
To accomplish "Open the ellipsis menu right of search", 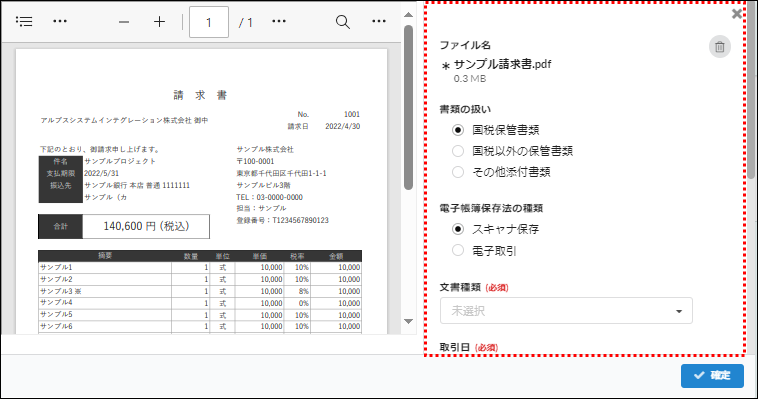I will click(379, 21).
